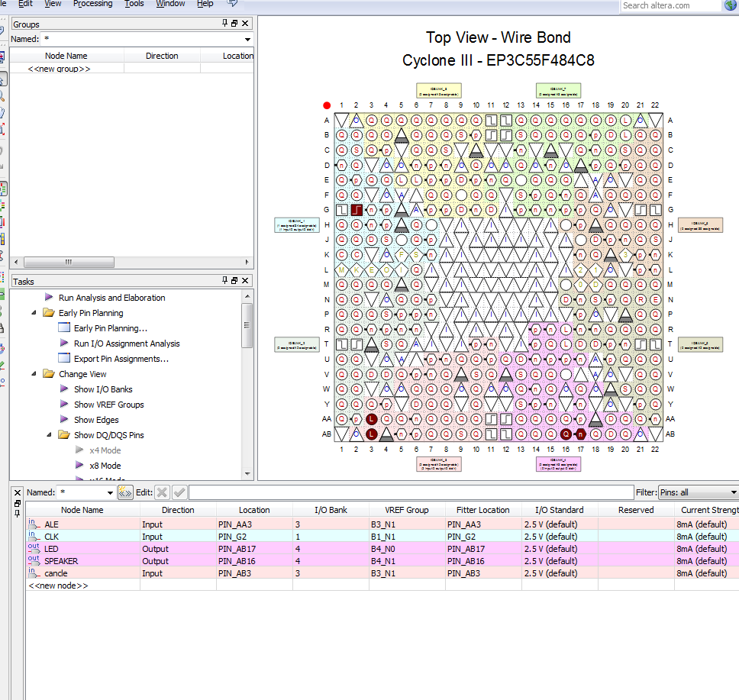Click the input icon of the ALE row

click(34, 524)
